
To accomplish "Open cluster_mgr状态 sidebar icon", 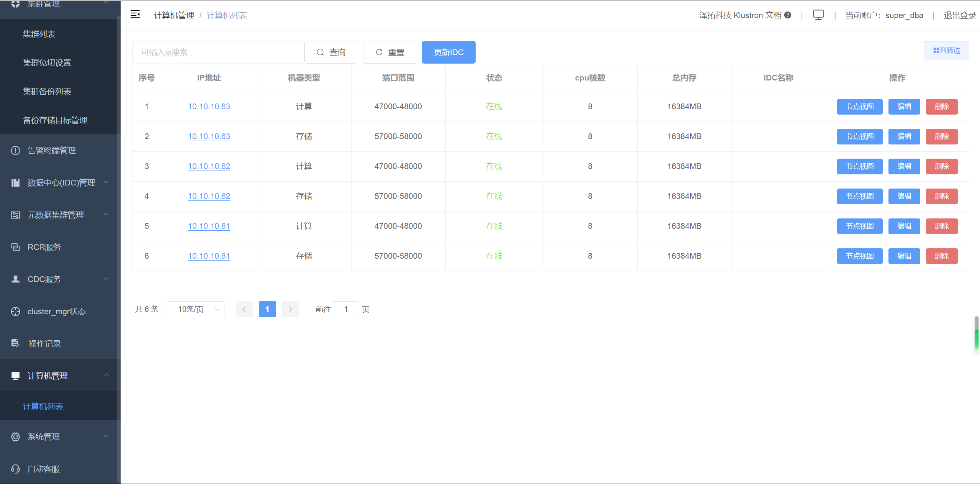I will [x=15, y=312].
